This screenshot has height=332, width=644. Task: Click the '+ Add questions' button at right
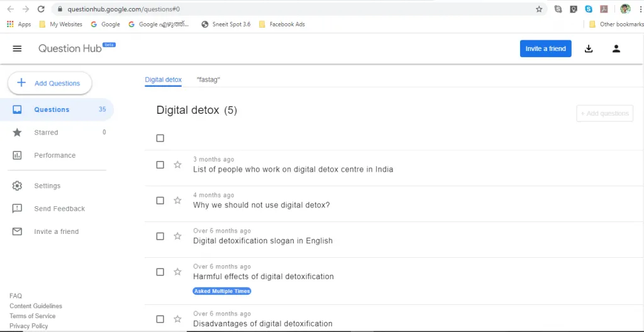pyautogui.click(x=604, y=113)
